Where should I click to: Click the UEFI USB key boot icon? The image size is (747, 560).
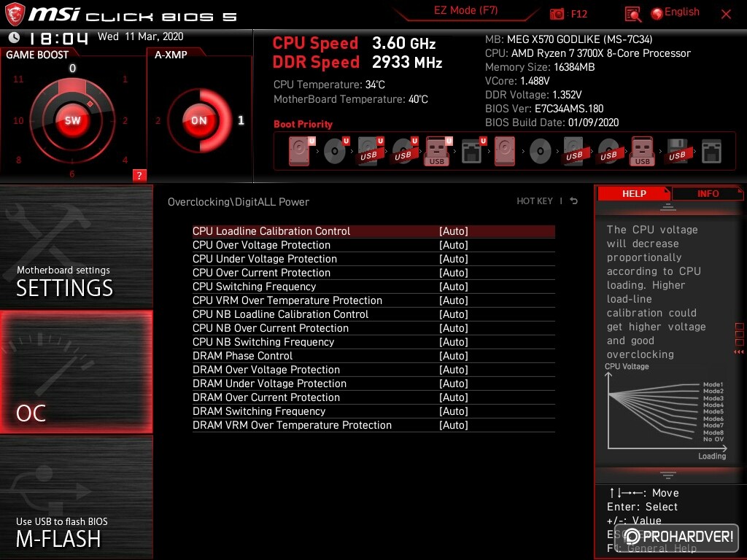coord(438,152)
